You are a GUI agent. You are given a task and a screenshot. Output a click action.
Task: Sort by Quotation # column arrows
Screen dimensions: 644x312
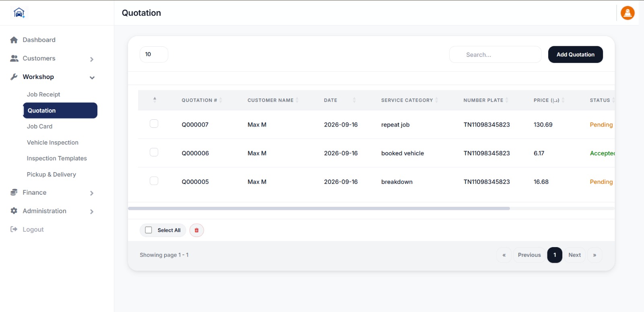coord(221,100)
